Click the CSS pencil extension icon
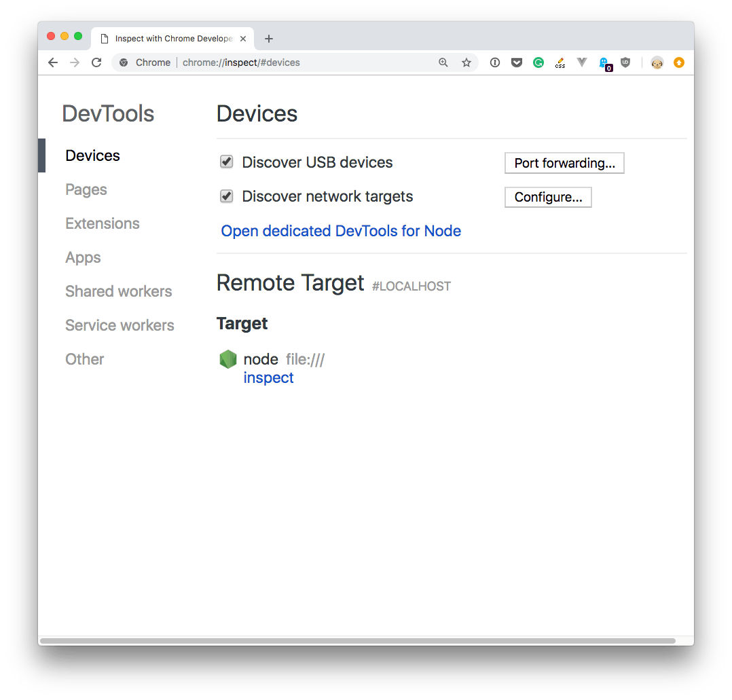This screenshot has height=700, width=732. 560,62
